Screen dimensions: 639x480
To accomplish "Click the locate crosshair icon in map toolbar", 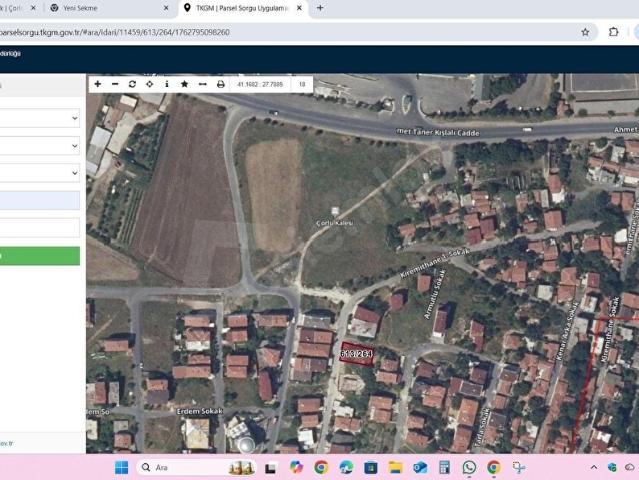I will pyautogui.click(x=150, y=84).
